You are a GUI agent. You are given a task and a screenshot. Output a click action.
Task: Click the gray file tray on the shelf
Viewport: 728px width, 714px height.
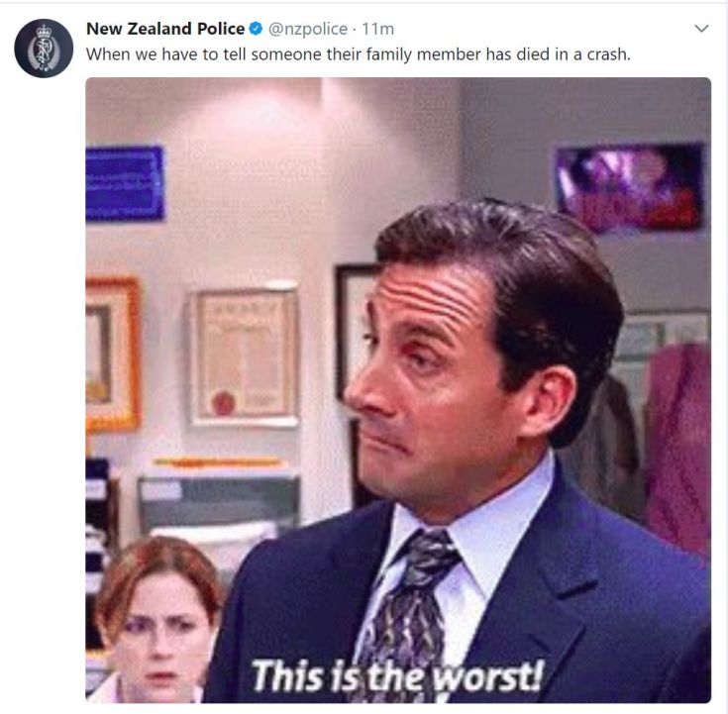click(218, 499)
